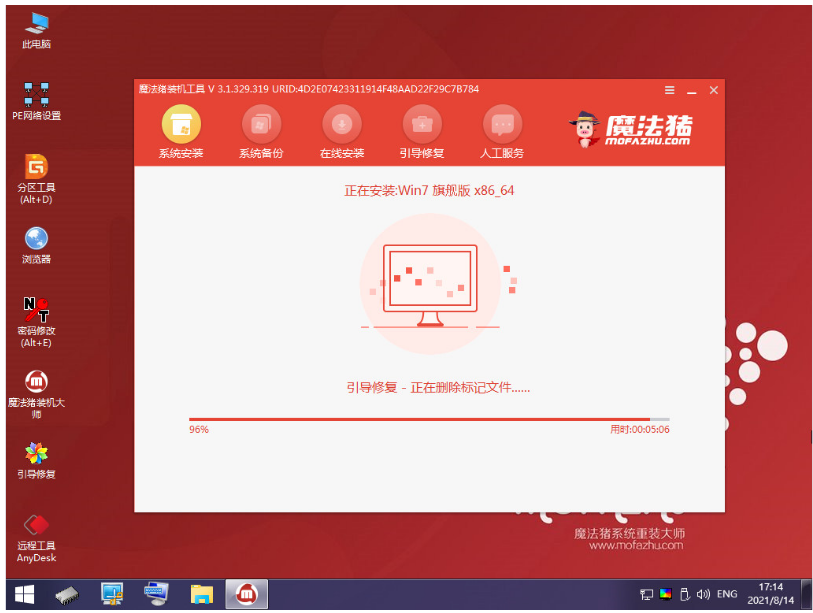Viewport: 813px width, 613px height.
Task: Click the 魔法猪 taskbar button
Action: (247, 594)
